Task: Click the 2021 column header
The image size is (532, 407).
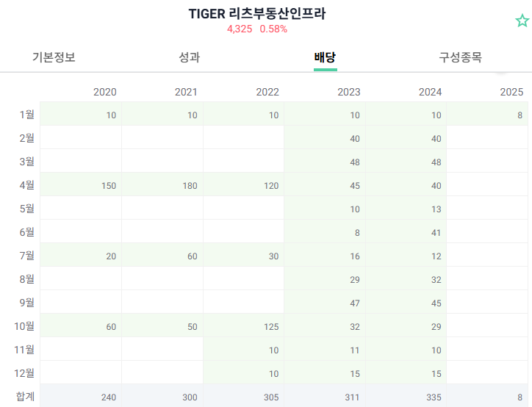Action: 186,92
